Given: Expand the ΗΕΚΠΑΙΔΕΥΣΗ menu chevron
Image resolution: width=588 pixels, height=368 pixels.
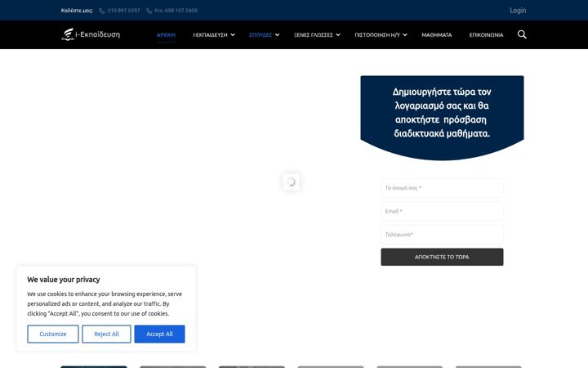Looking at the screenshot, I should [233, 35].
